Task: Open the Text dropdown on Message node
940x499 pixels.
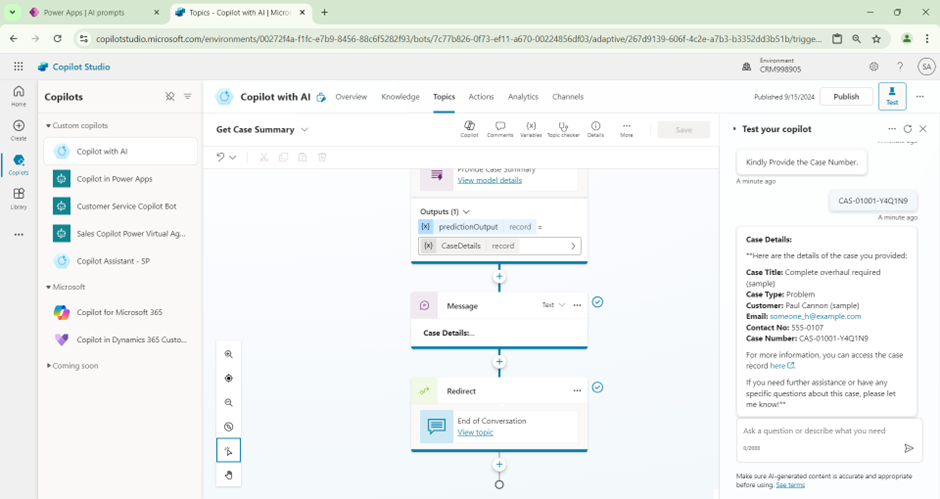Action: point(554,305)
